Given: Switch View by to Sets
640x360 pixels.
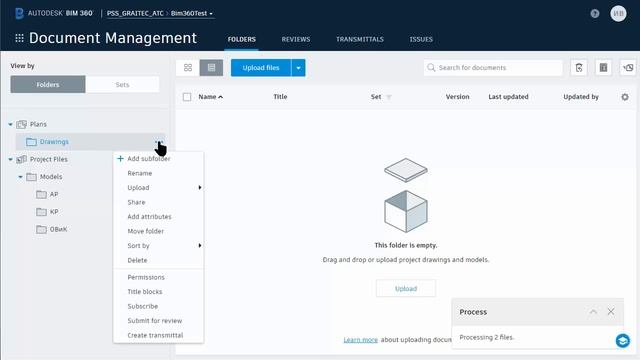Looking at the screenshot, I should point(122,84).
